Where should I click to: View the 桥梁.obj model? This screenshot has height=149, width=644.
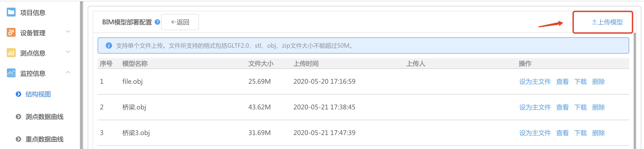pos(562,107)
